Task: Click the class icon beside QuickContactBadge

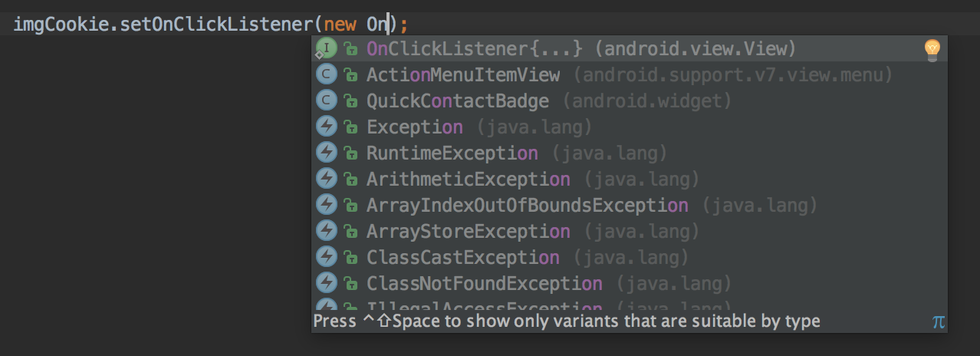Action: pyautogui.click(x=327, y=101)
